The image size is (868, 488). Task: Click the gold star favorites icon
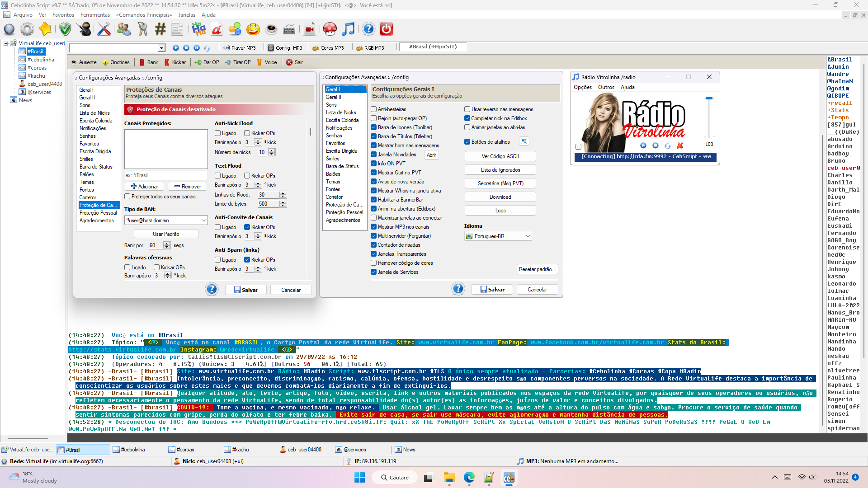(x=45, y=29)
